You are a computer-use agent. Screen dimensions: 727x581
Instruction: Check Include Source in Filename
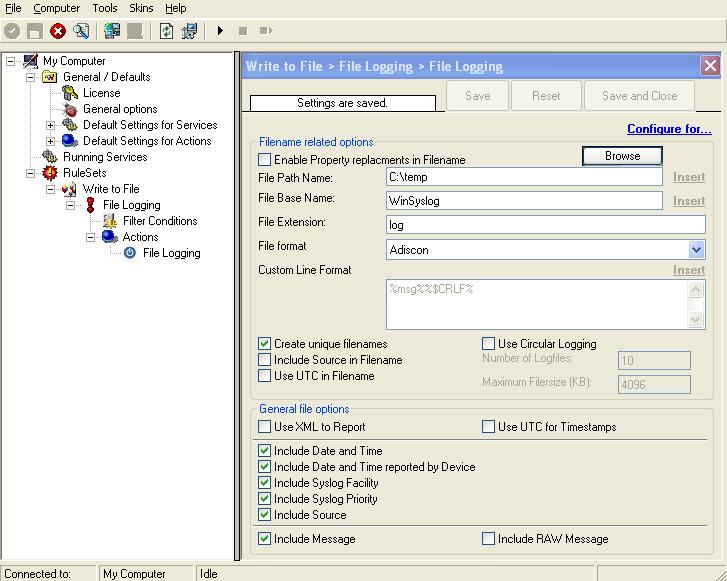(264, 360)
